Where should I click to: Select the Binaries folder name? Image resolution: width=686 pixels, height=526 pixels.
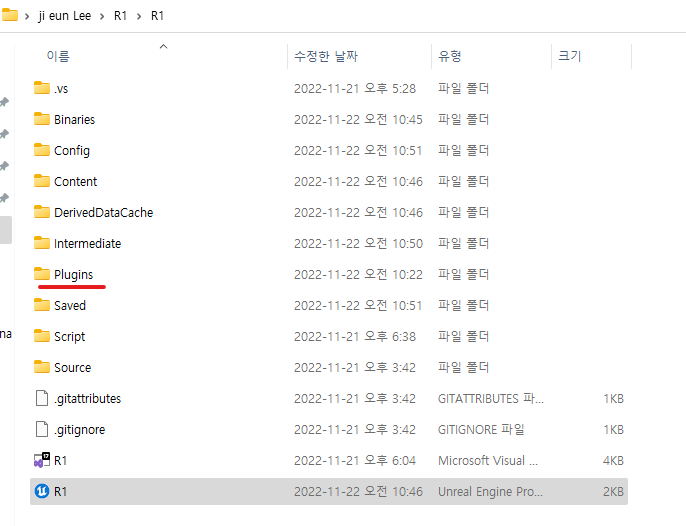click(74, 119)
